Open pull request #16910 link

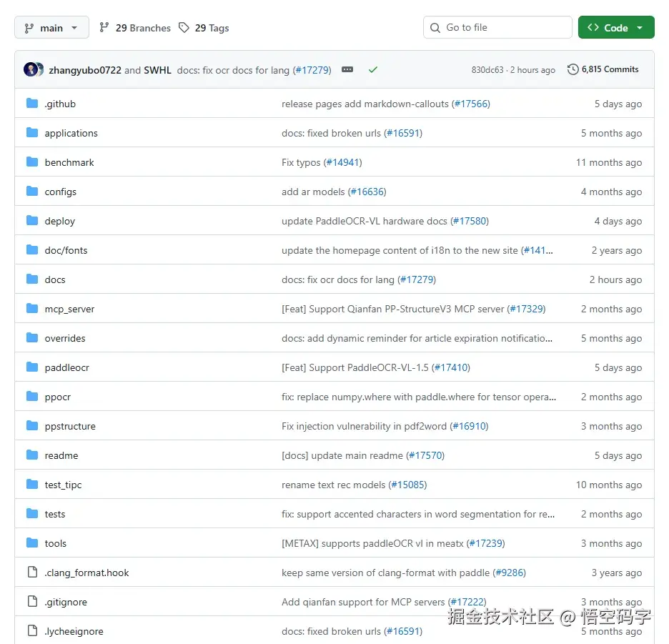[469, 426]
